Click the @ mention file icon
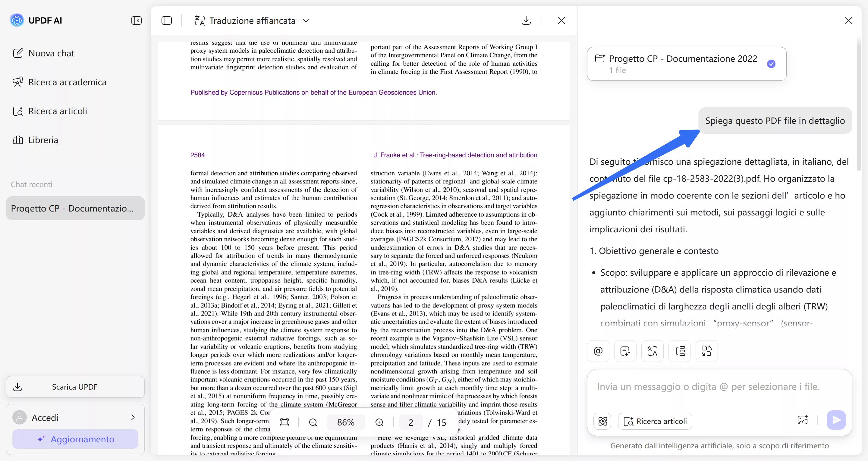This screenshot has width=868, height=461. 598,351
